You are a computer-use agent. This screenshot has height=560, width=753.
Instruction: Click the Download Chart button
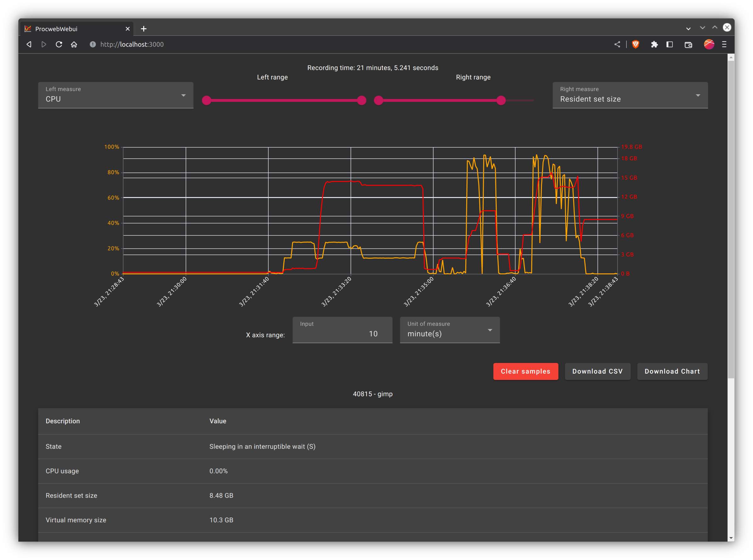pyautogui.click(x=672, y=371)
